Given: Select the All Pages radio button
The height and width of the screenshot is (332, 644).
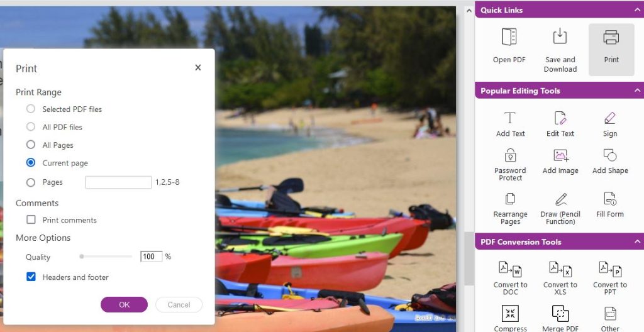Looking at the screenshot, I should point(31,145).
